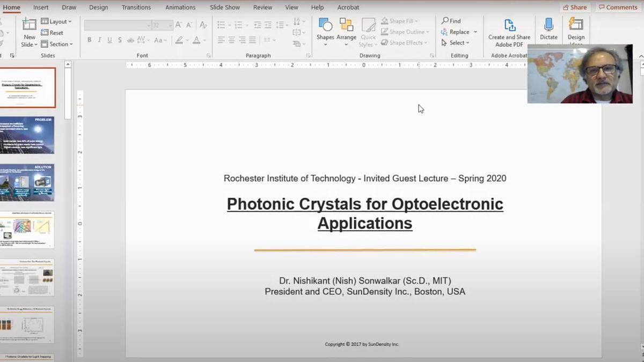Toggle Bold formatting
The image size is (644, 362).
coord(89,40)
